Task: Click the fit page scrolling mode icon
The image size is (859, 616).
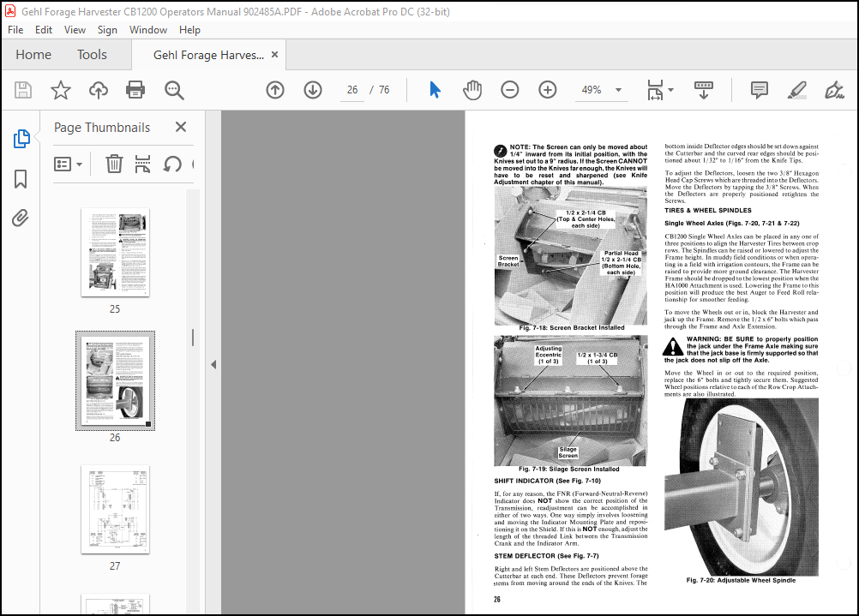Action: pos(655,90)
